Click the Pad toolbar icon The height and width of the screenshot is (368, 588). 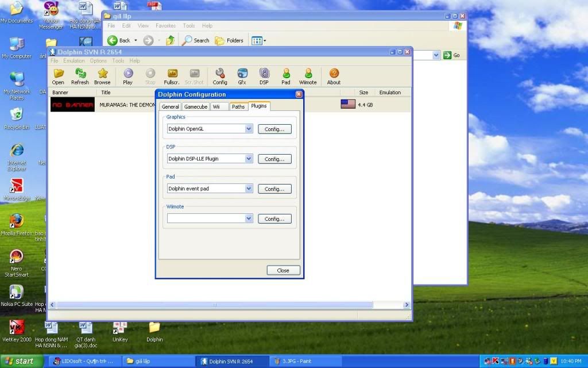[x=286, y=76]
